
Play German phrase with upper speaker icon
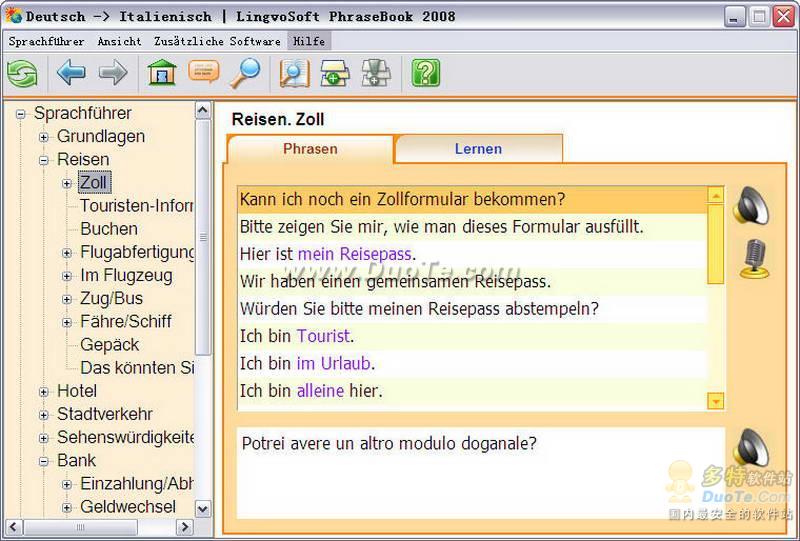click(x=751, y=205)
